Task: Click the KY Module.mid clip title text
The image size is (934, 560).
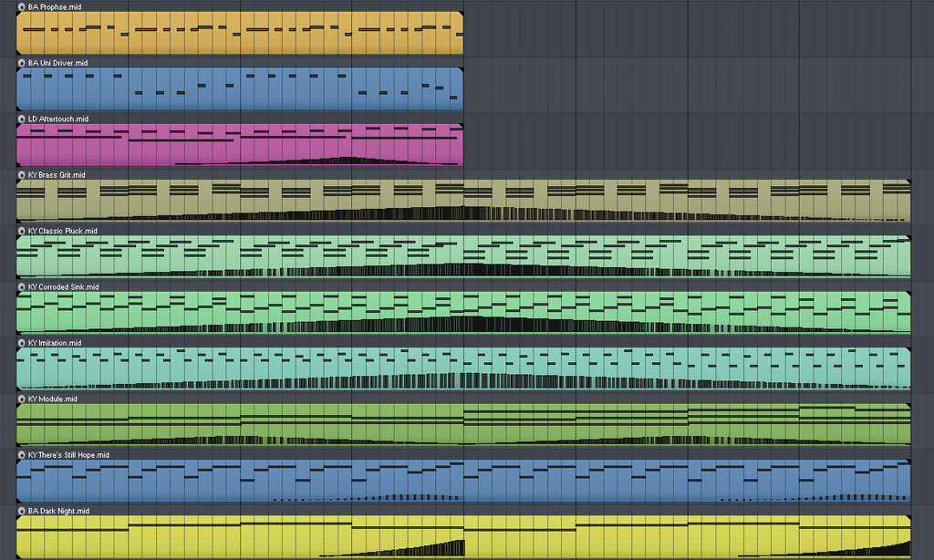Action: (x=53, y=399)
